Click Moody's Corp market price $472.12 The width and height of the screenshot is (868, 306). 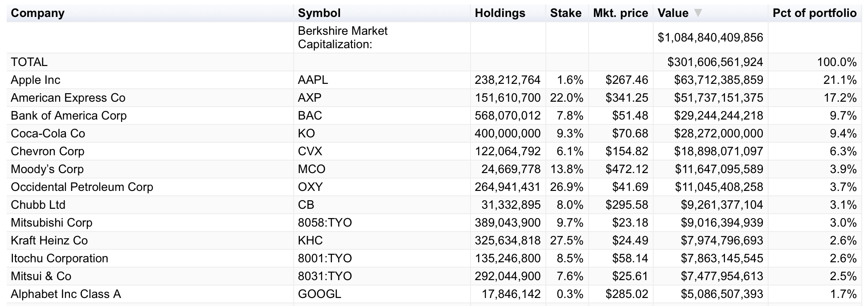click(x=626, y=170)
